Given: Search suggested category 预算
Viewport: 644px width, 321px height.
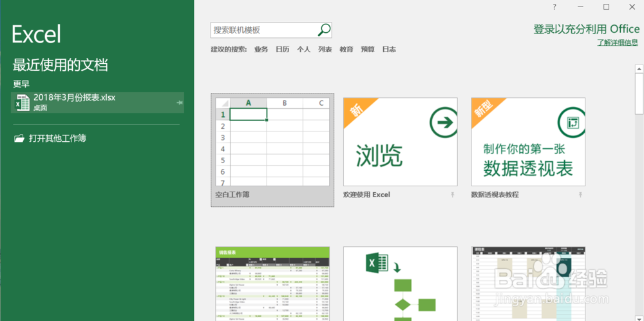Looking at the screenshot, I should [x=368, y=50].
